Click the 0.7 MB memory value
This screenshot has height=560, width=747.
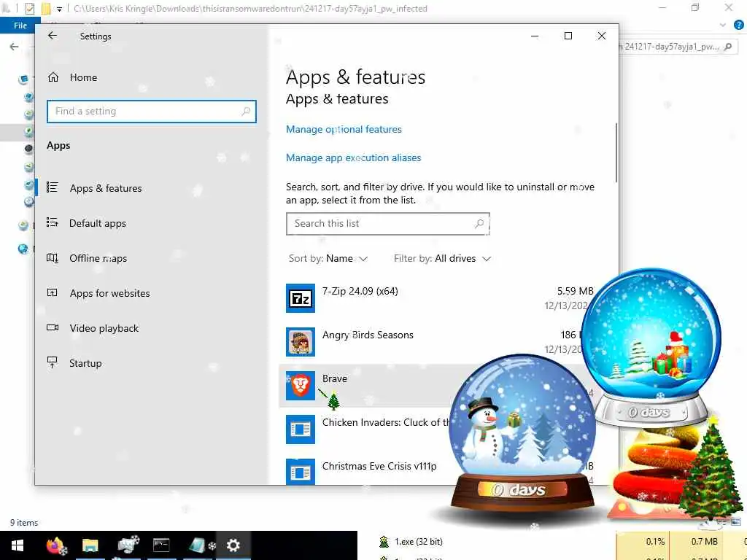point(704,542)
